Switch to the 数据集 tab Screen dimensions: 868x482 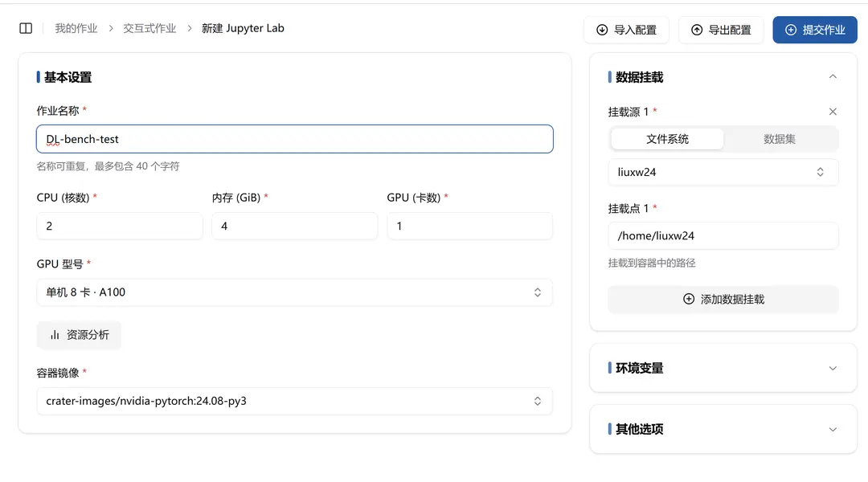coord(780,139)
